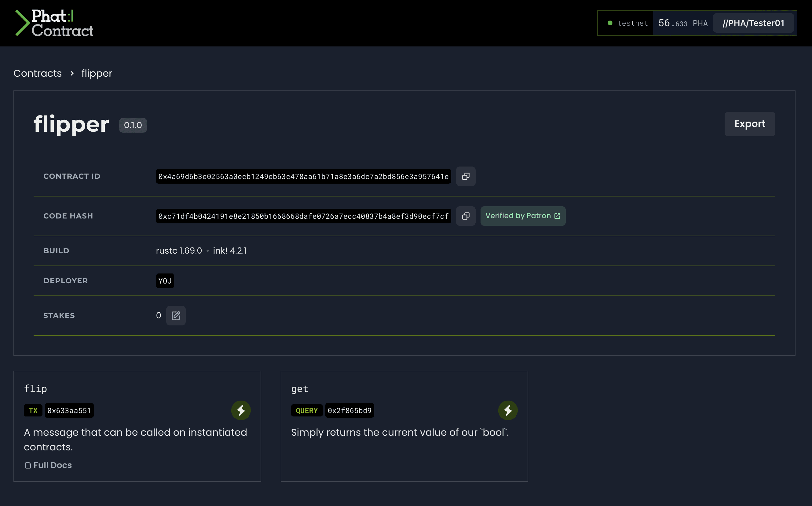This screenshot has height=506, width=812.
Task: Copy the contract ID to clipboard
Action: (465, 176)
